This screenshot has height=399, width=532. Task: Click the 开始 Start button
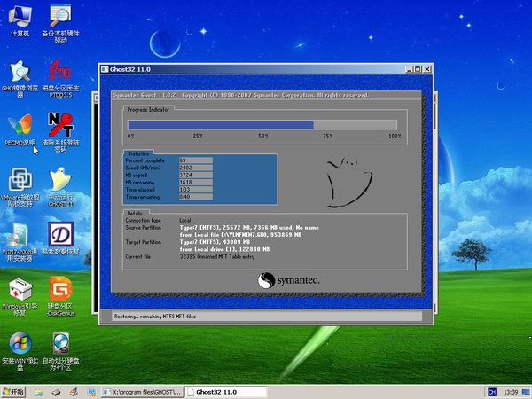click(13, 391)
